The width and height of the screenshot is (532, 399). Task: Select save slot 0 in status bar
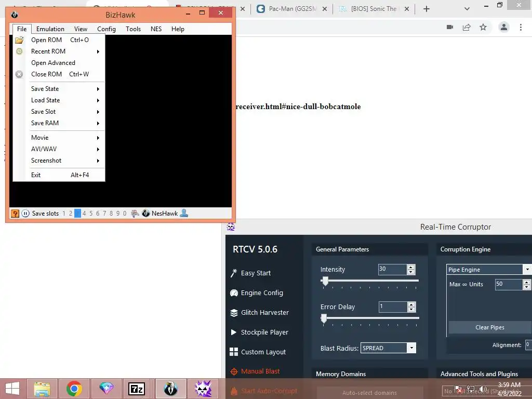[125, 214]
